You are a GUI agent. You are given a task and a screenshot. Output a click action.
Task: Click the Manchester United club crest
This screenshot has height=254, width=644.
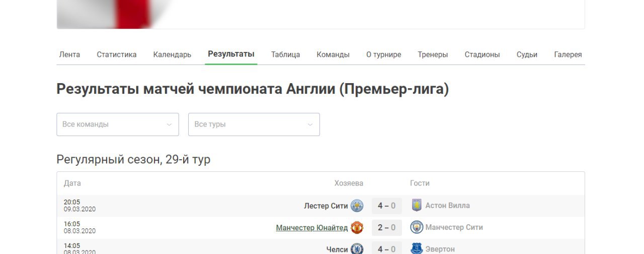357,228
